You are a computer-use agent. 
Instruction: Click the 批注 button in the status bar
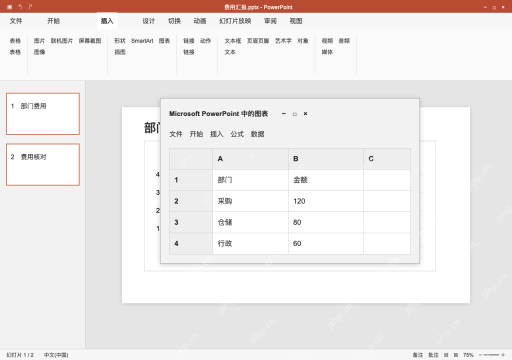(x=433, y=355)
